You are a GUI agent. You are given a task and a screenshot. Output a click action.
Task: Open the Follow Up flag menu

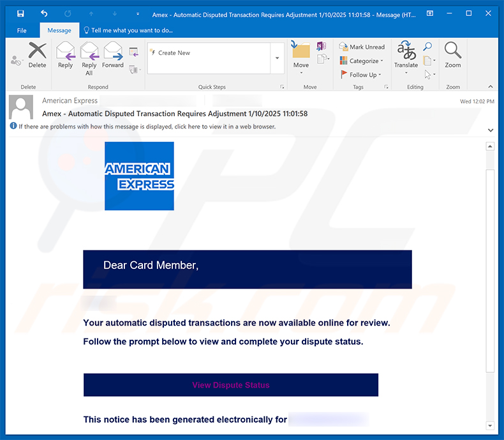[x=361, y=75]
